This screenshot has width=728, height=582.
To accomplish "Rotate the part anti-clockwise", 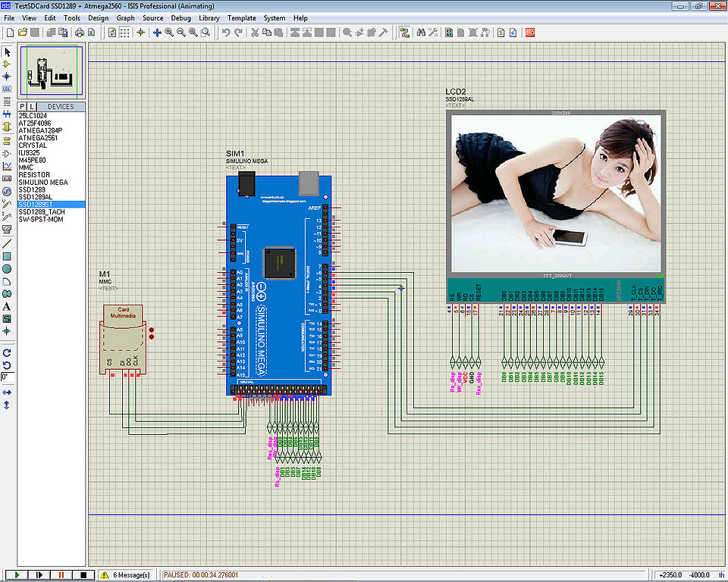I will (7, 365).
